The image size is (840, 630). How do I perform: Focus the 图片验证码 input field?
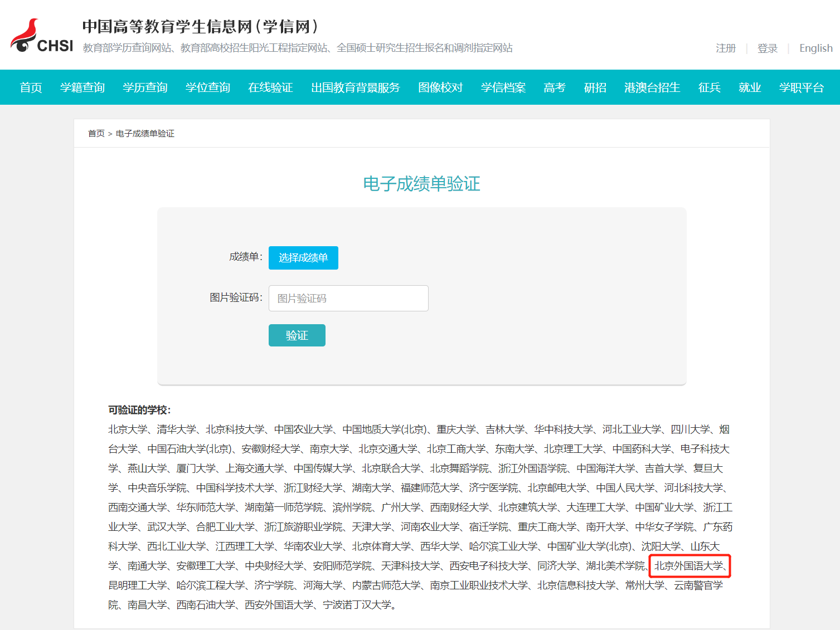(x=348, y=299)
